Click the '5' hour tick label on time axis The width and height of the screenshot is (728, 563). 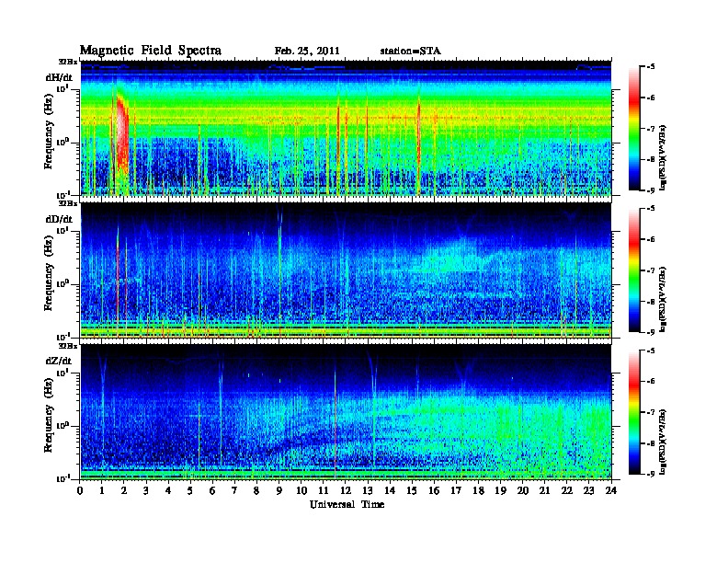point(191,490)
